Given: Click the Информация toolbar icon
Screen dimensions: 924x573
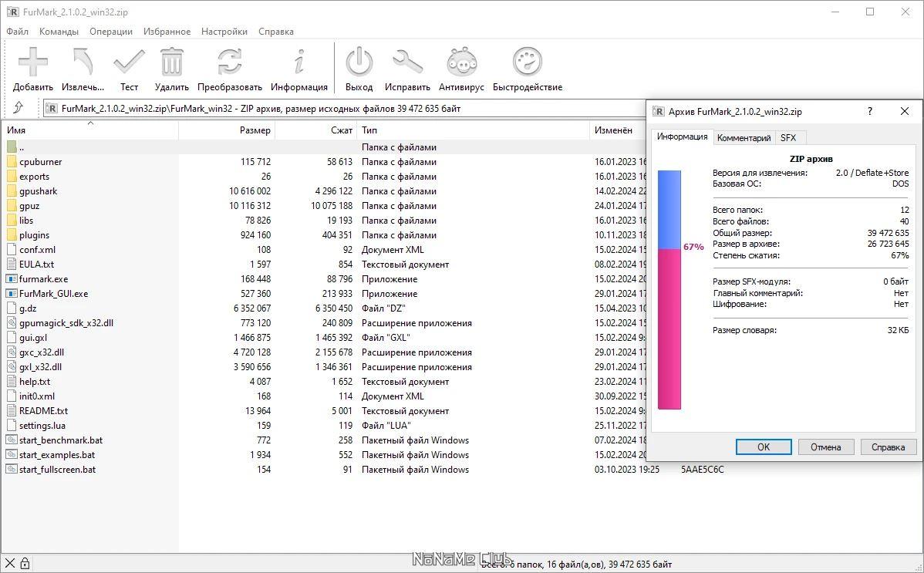Looking at the screenshot, I should (299, 63).
